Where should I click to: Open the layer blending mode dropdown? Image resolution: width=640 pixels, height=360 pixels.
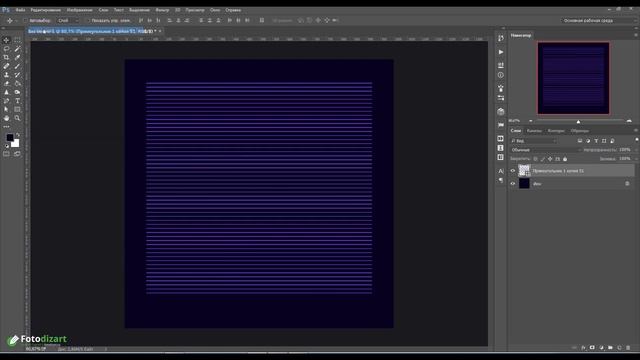pos(546,150)
